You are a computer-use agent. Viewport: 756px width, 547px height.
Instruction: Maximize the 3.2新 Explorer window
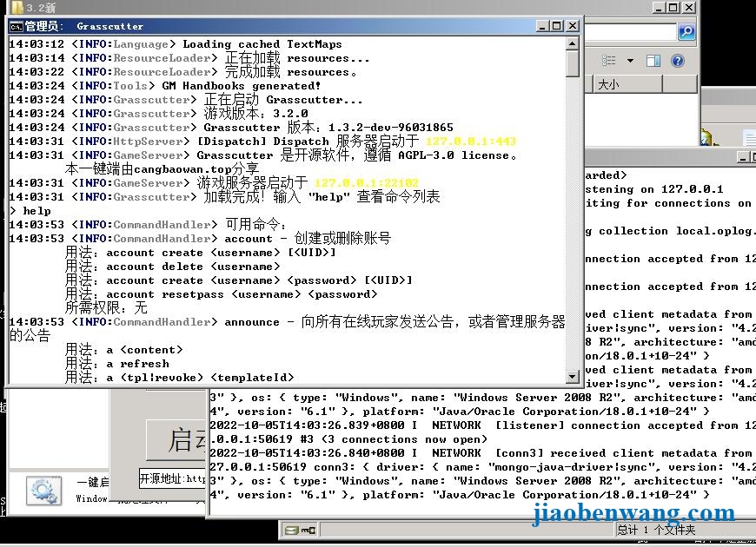point(673,7)
